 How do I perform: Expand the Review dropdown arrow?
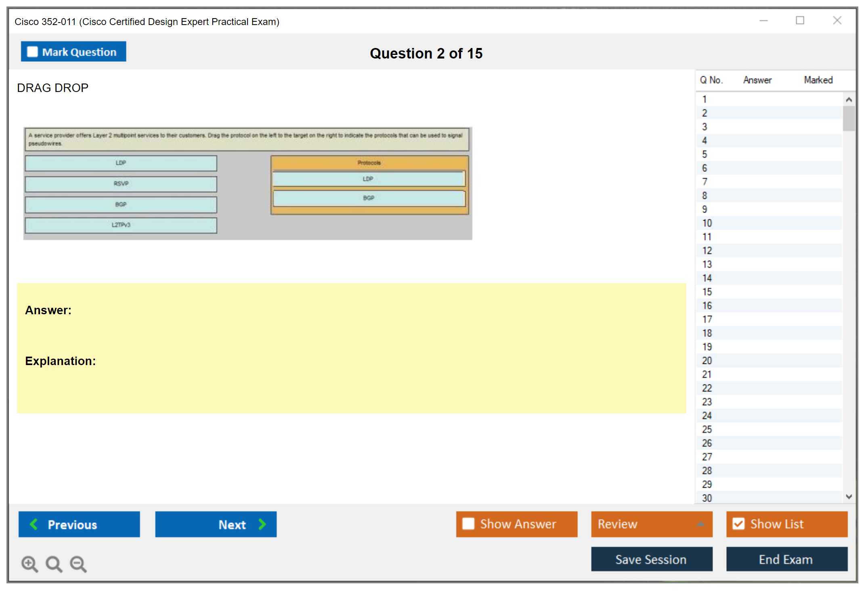(700, 524)
